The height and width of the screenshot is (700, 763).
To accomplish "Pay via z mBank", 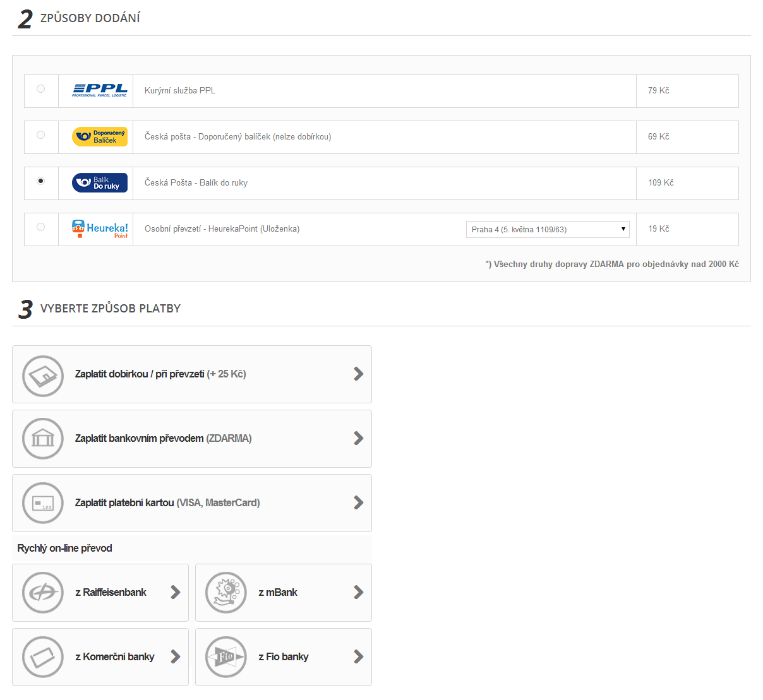I will tap(284, 593).
